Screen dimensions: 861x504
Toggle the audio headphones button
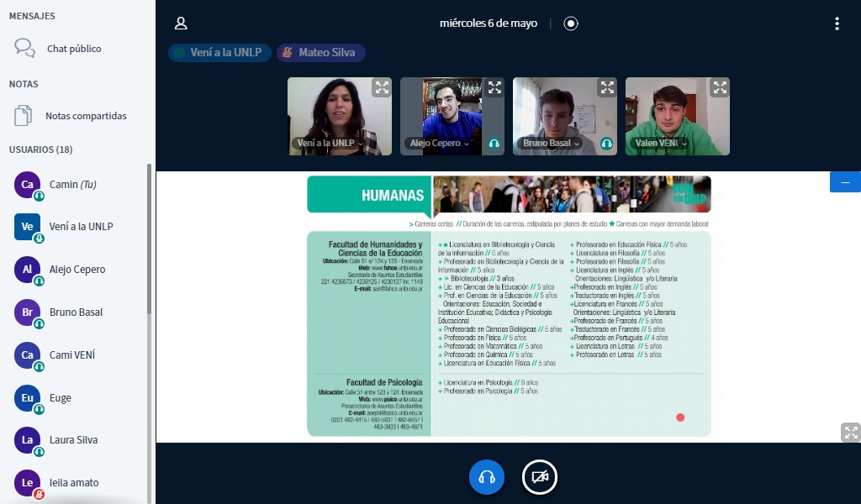486,477
